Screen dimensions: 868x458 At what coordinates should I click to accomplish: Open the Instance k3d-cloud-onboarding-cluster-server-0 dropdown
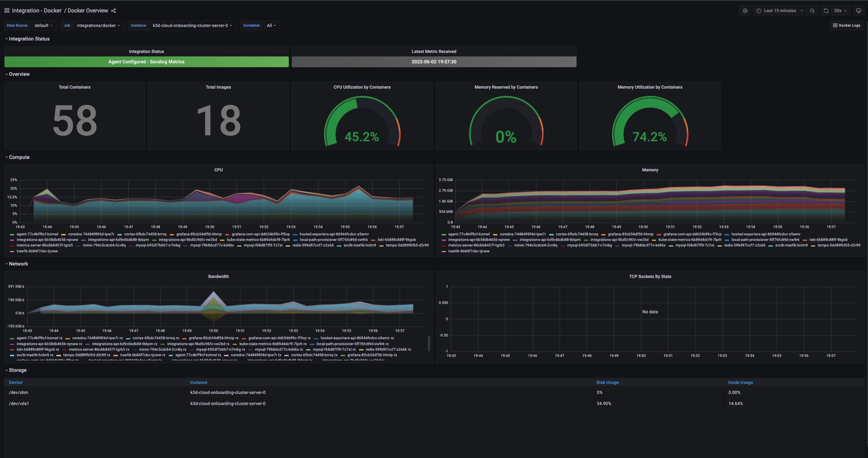pos(193,26)
